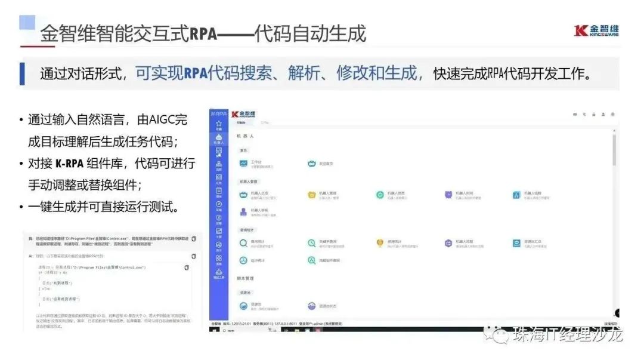Open the green circular 机器人信息 card
Screen dimensions: 644x363
click(391, 195)
